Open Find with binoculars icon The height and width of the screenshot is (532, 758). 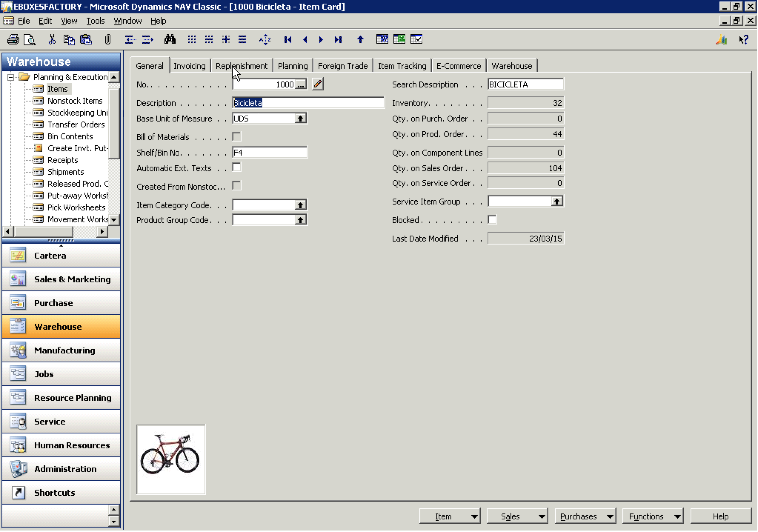170,39
